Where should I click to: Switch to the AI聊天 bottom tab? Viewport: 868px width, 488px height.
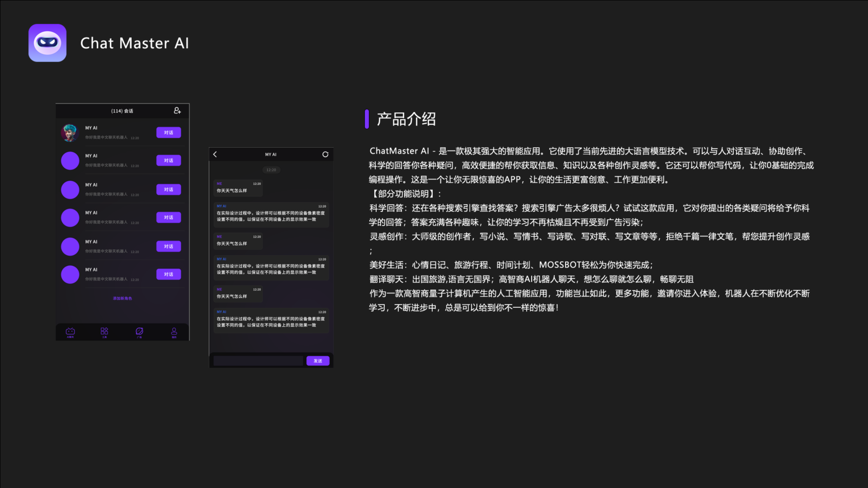pos(71,332)
